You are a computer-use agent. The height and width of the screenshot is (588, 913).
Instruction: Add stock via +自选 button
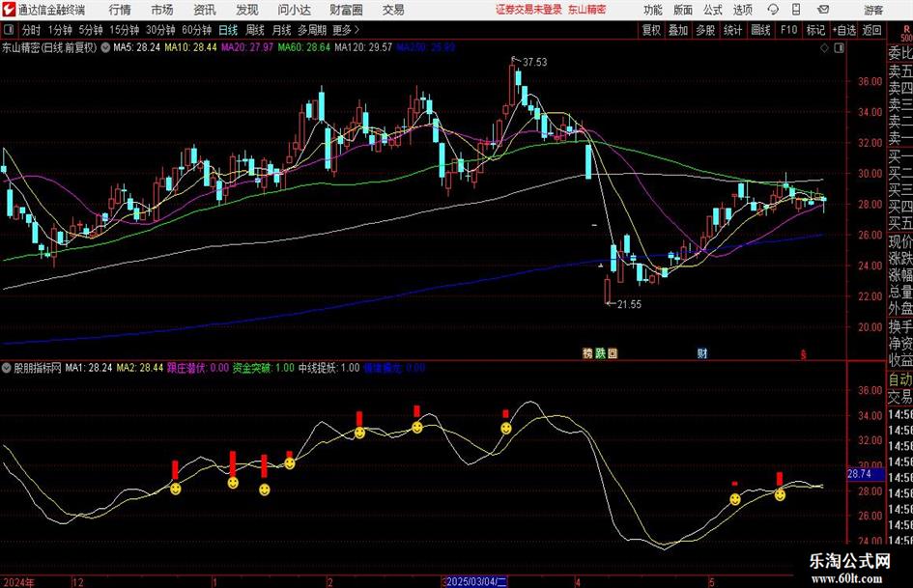(x=843, y=30)
